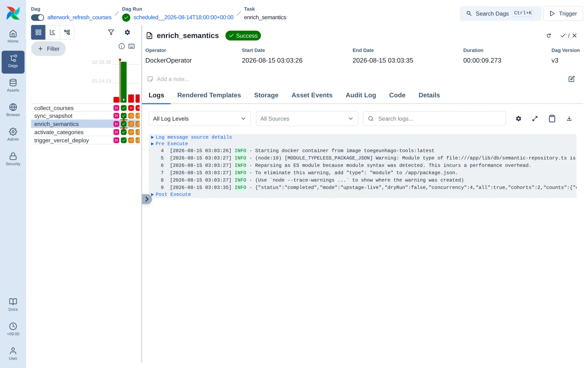Download the task logs

pyautogui.click(x=569, y=118)
